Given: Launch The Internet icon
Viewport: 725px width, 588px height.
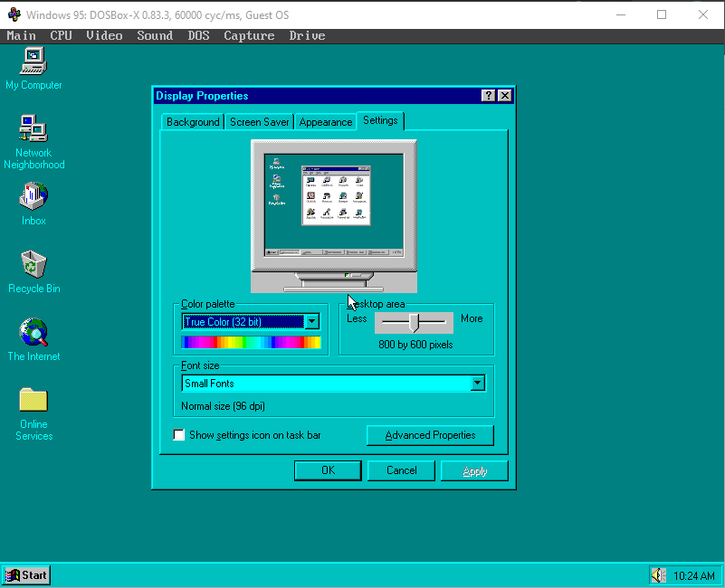Looking at the screenshot, I should [33, 333].
